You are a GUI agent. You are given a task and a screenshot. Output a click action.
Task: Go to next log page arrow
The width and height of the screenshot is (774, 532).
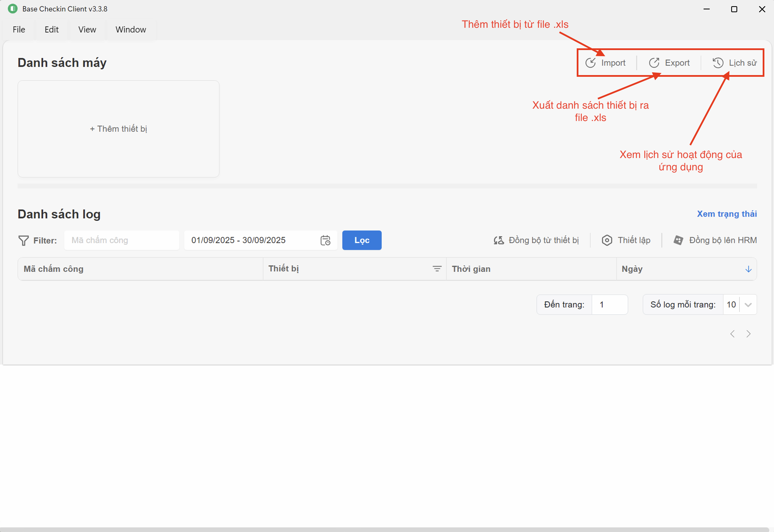pyautogui.click(x=748, y=334)
